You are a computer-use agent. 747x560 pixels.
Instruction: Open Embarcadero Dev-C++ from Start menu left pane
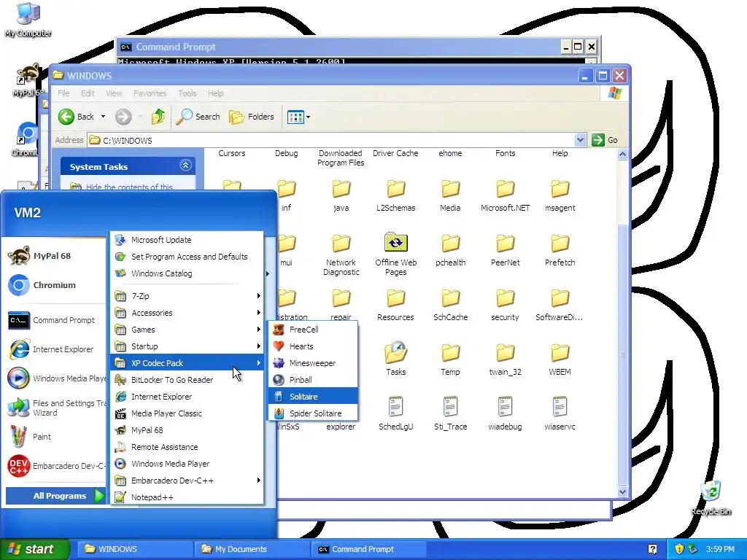[55, 466]
